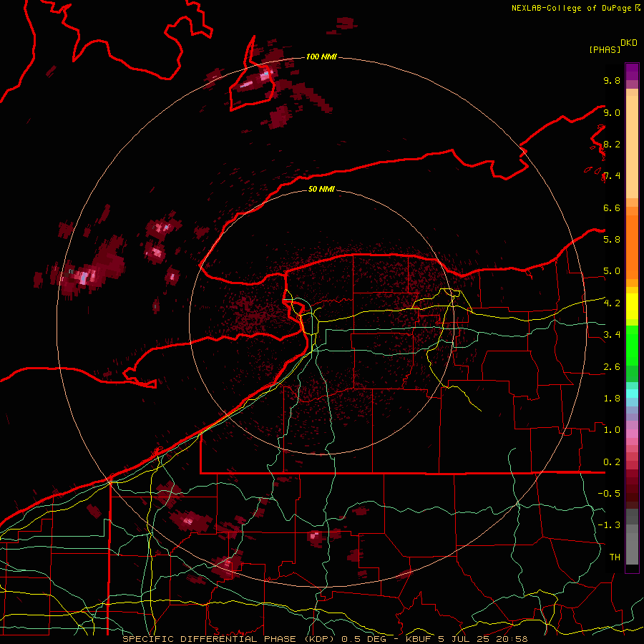
Task: Select the 3.4 scale value
Action: coord(612,335)
